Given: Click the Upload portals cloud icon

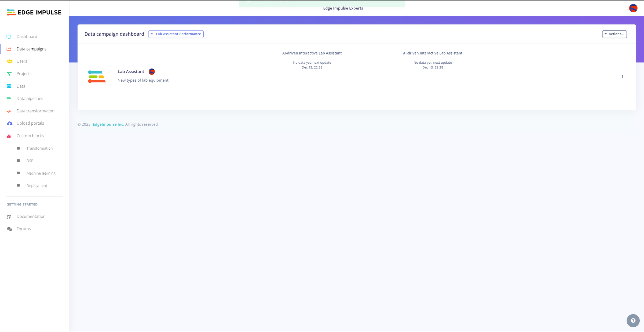Looking at the screenshot, I should (x=10, y=123).
